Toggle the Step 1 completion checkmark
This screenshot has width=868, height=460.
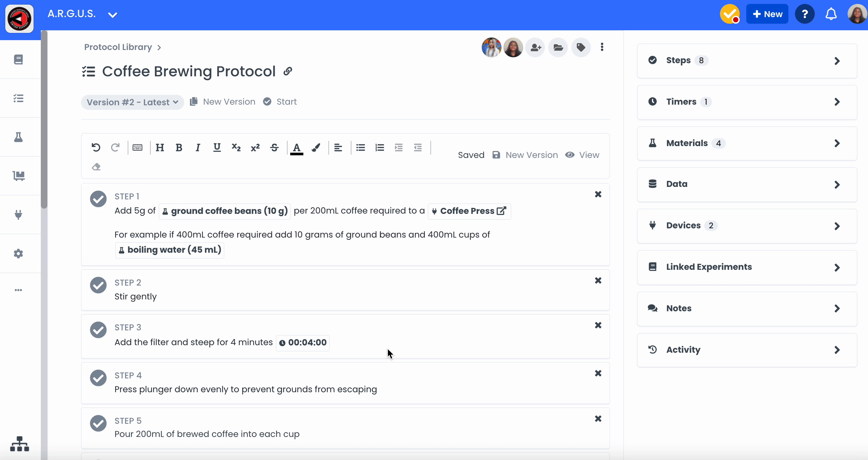[x=98, y=199]
